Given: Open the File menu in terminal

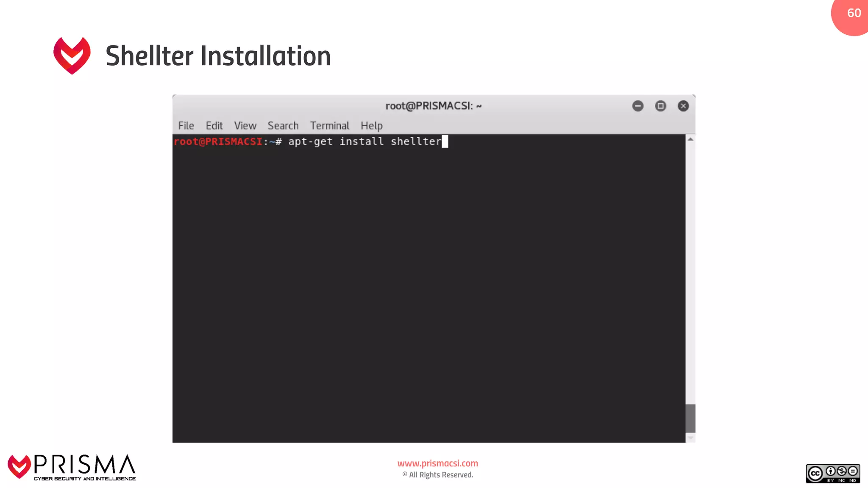Looking at the screenshot, I should pyautogui.click(x=186, y=126).
